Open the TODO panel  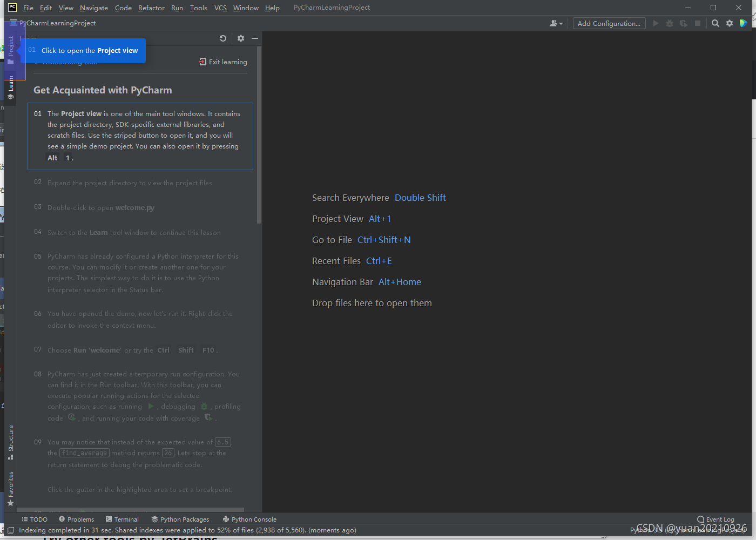(35, 519)
